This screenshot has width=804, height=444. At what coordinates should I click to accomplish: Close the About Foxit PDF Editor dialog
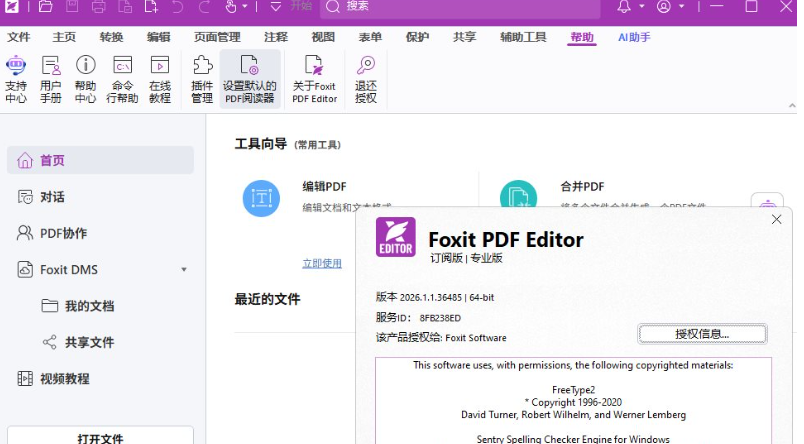(776, 219)
